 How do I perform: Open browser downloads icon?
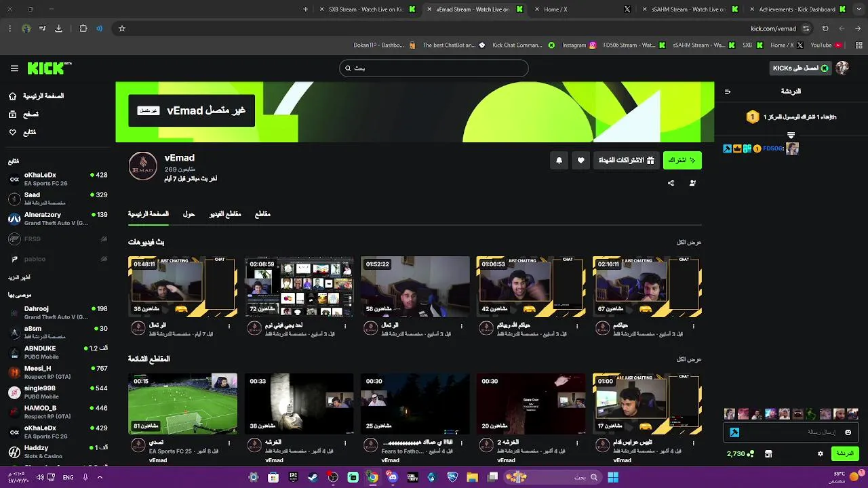(58, 28)
